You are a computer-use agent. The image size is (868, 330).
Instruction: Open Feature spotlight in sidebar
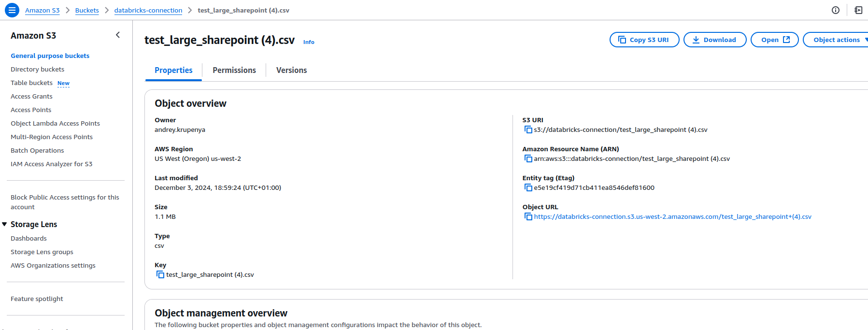(37, 299)
